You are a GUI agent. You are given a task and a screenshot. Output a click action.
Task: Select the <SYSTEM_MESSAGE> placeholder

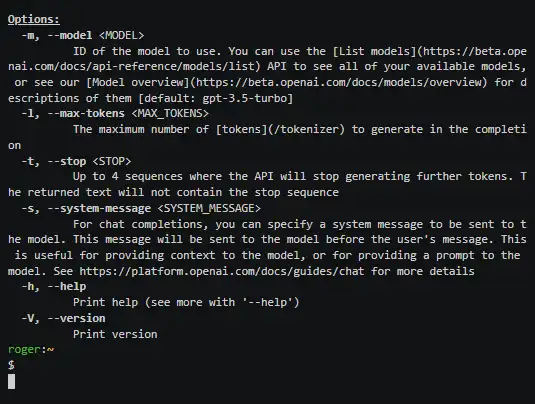tap(209, 208)
